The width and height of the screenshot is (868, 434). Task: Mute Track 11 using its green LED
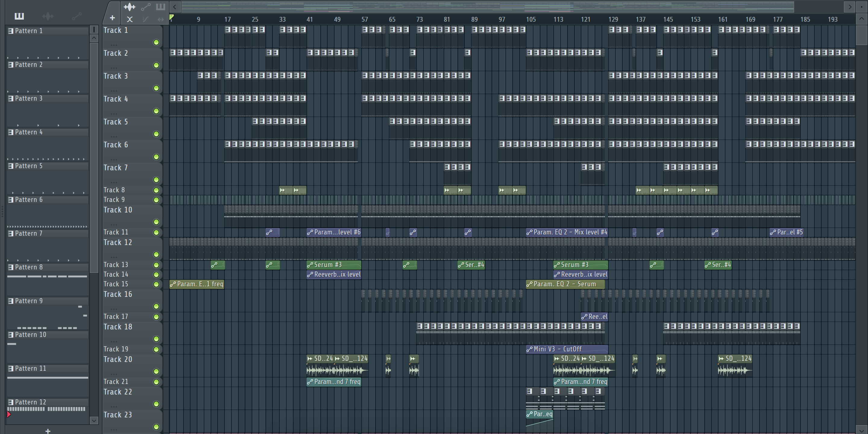pos(156,232)
